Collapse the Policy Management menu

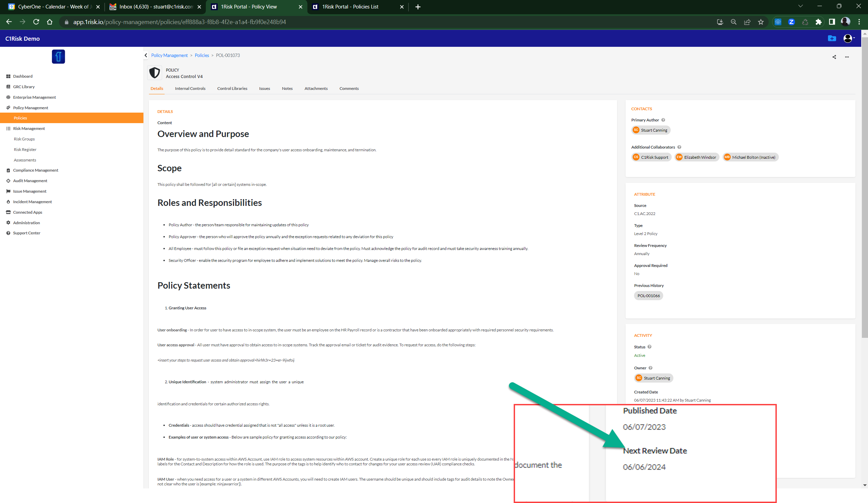coord(30,108)
